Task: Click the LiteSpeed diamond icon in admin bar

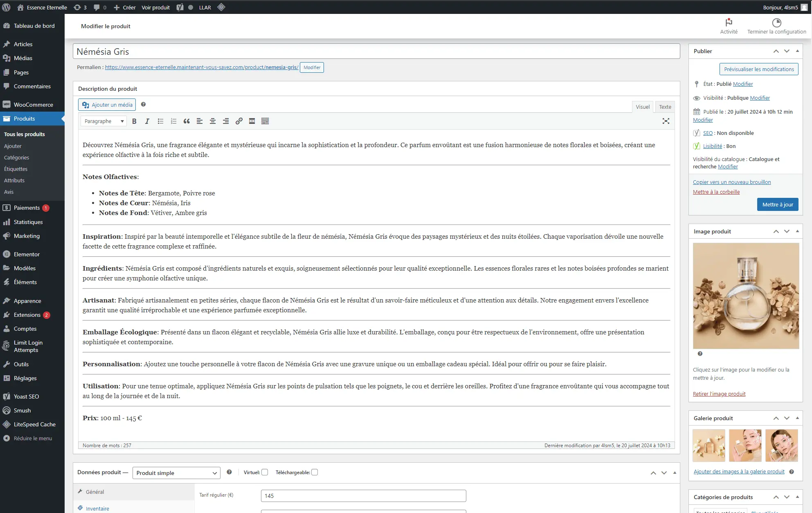Action: [221, 7]
